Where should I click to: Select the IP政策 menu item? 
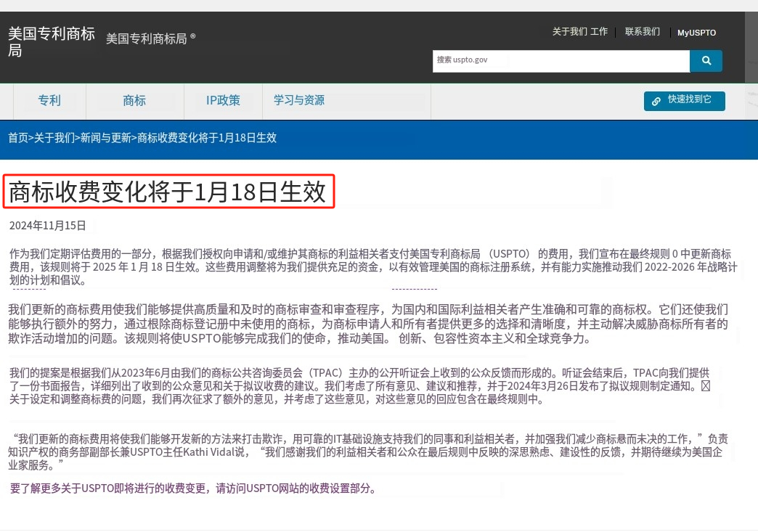[x=222, y=101]
